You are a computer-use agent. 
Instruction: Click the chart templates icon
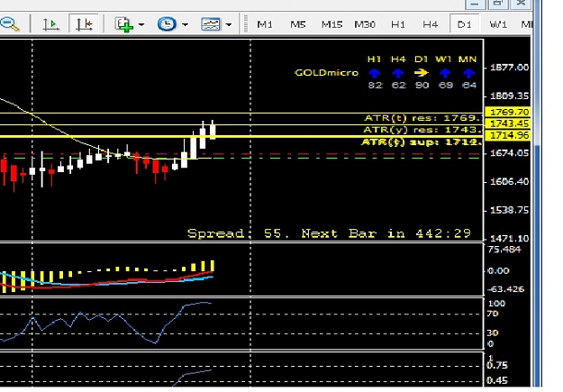(x=211, y=24)
